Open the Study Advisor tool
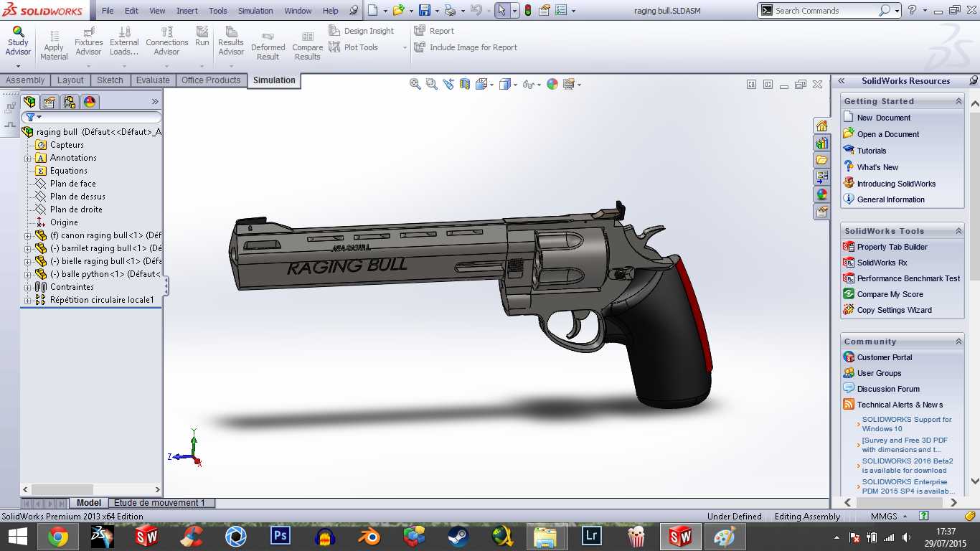Image resolution: width=980 pixels, height=551 pixels. click(18, 42)
